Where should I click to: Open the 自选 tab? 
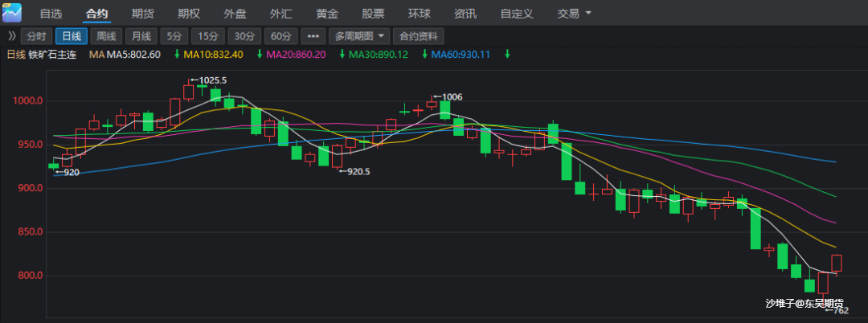coord(51,14)
